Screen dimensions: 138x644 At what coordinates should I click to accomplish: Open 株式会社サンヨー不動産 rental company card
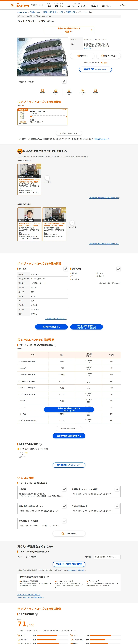(29, 179)
